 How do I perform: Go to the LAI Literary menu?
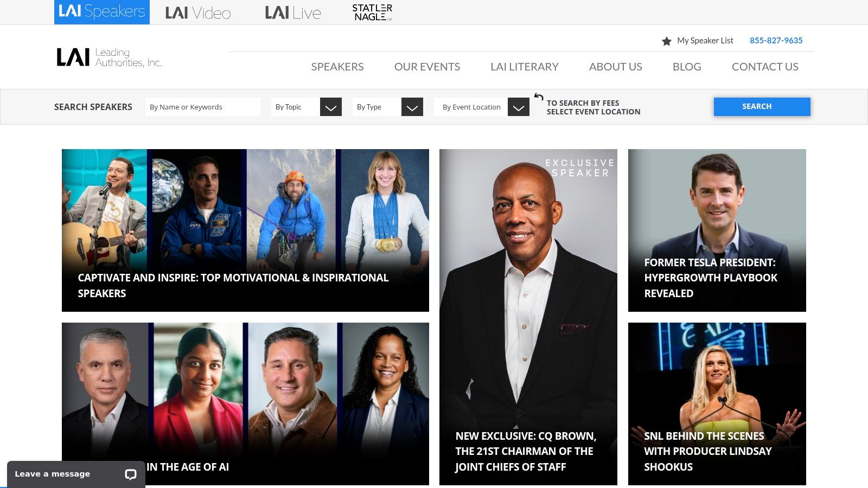525,67
